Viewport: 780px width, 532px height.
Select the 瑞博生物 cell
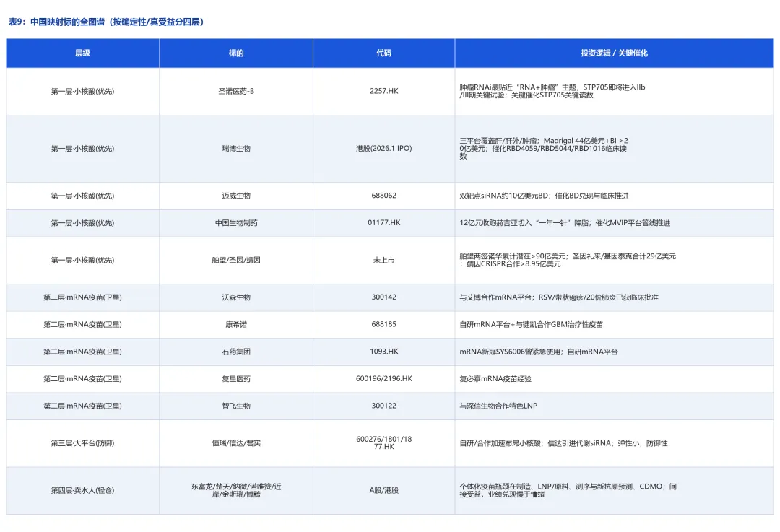click(x=236, y=149)
